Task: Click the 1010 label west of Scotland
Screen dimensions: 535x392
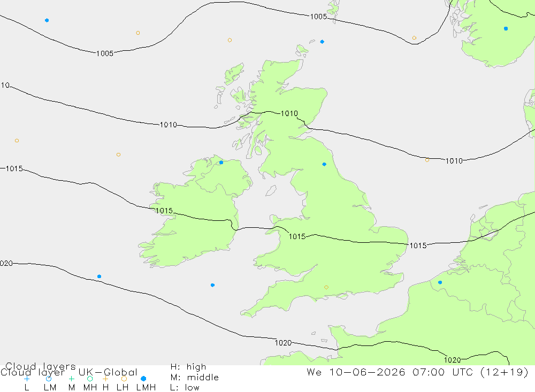Action: pos(168,125)
